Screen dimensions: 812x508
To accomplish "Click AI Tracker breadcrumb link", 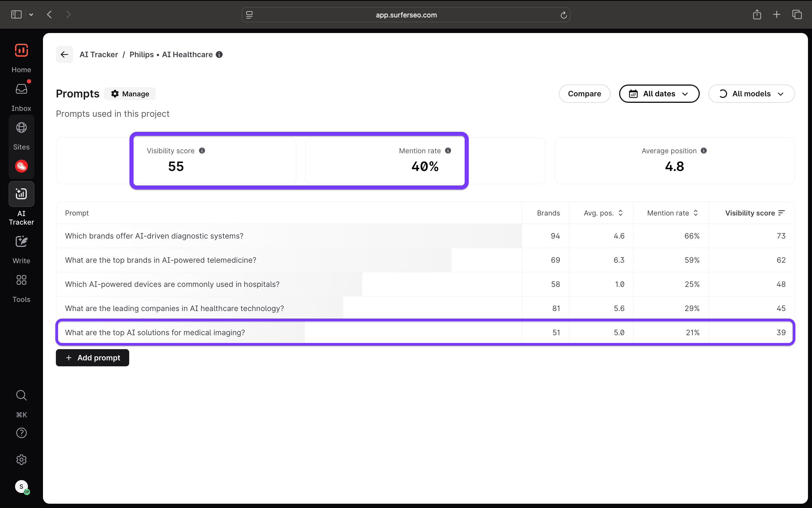I will coord(99,54).
